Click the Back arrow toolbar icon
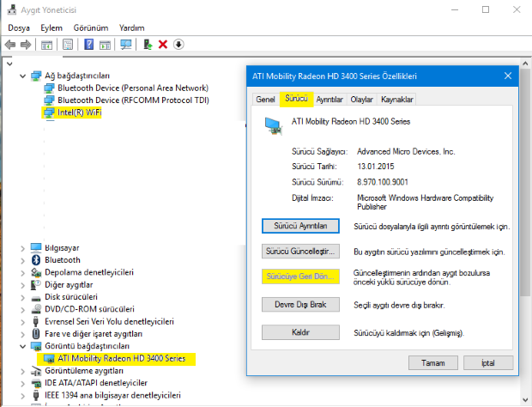 point(10,45)
